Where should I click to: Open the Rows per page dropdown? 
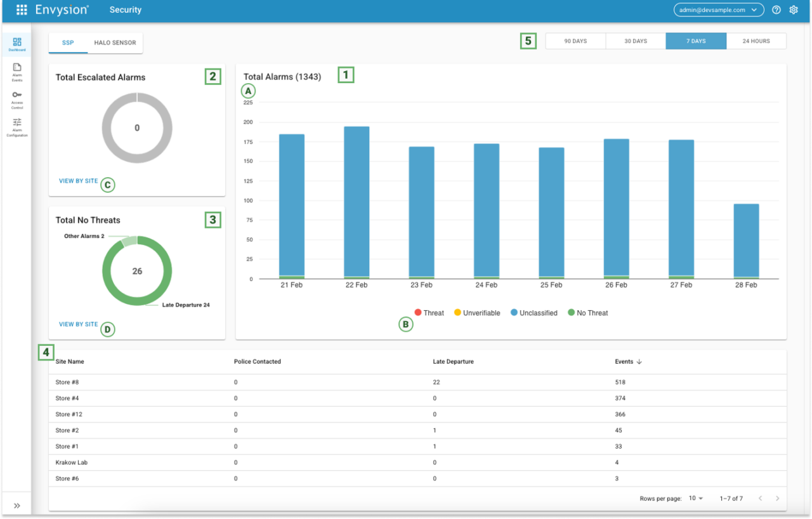tap(697, 498)
